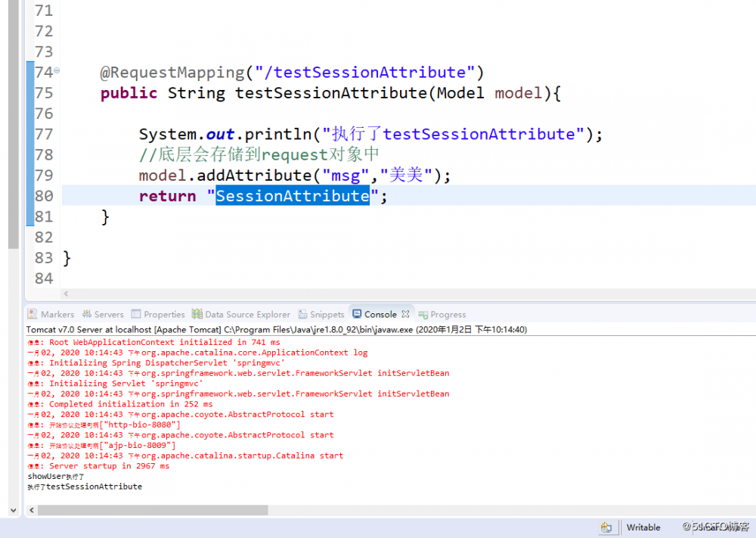Switch to the Snippets tab
The width and height of the screenshot is (756, 538).
[321, 314]
